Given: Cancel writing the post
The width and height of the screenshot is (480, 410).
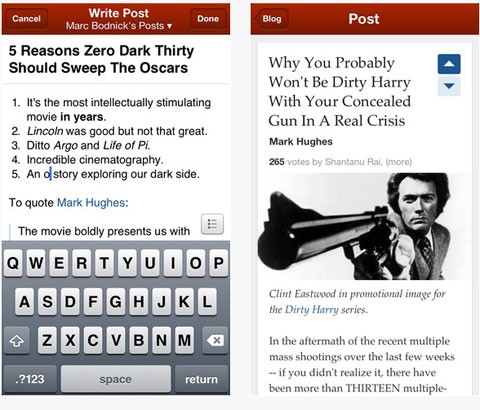Looking at the screenshot, I should (26, 19).
